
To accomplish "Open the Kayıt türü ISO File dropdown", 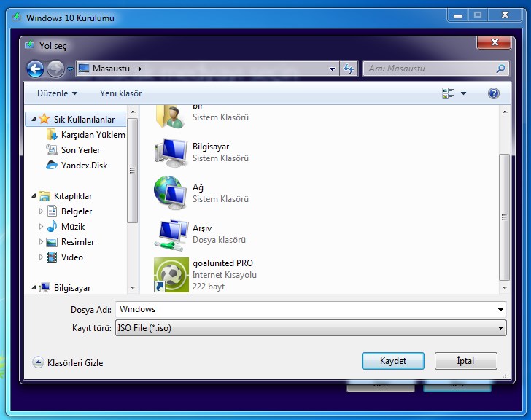I will click(x=311, y=328).
